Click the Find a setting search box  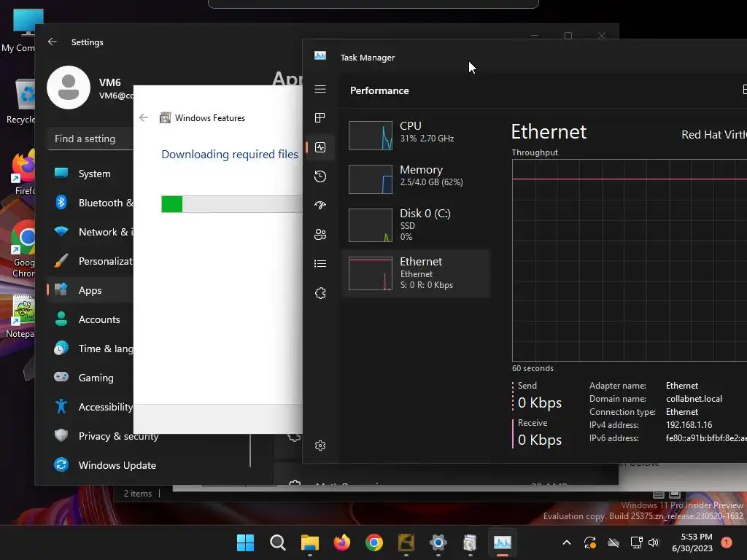click(x=90, y=139)
